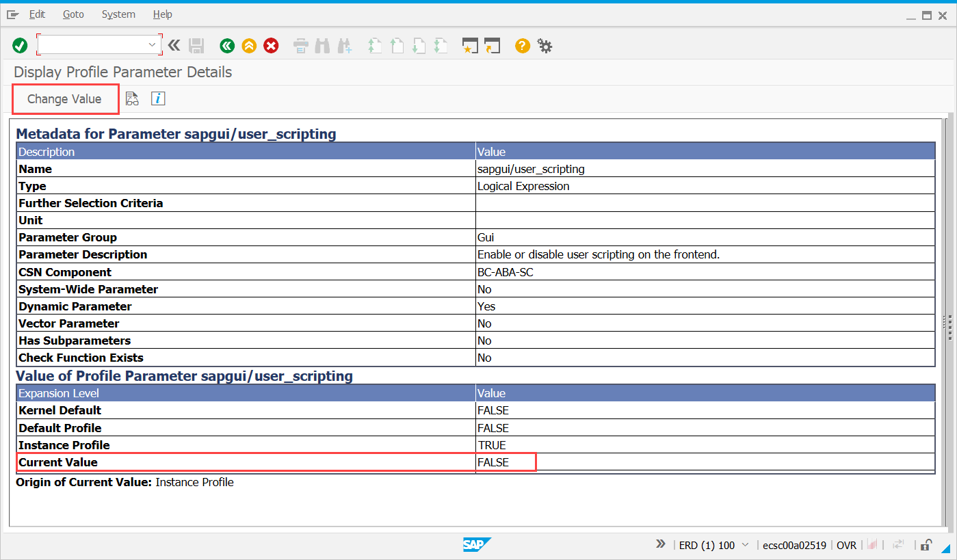Open the system info dropdown next to ERD (1) 100
The height and width of the screenshot is (560, 957).
pyautogui.click(x=746, y=545)
